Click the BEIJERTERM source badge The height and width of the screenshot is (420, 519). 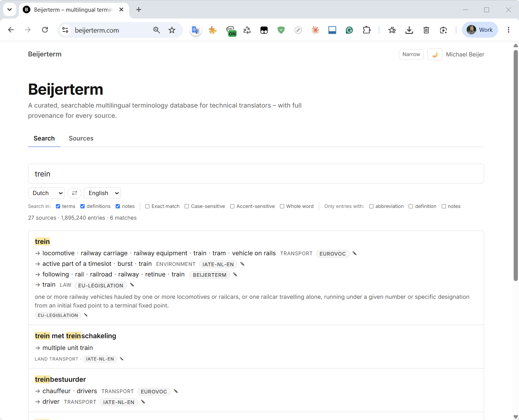pyautogui.click(x=210, y=275)
